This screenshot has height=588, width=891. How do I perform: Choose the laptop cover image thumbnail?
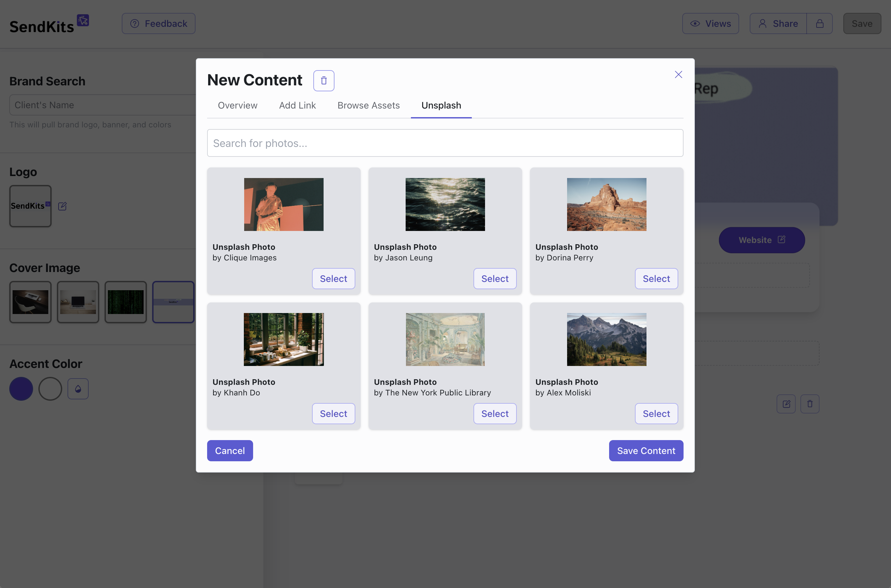[78, 302]
